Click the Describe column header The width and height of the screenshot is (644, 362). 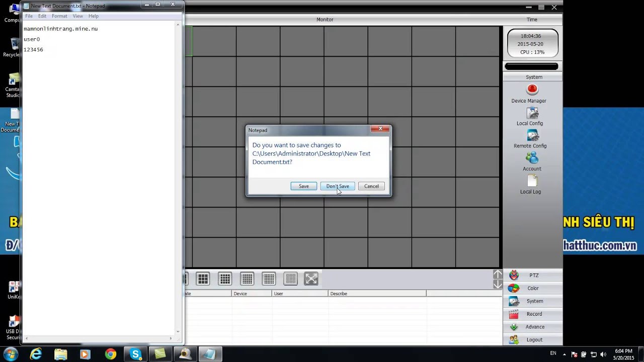tap(377, 294)
